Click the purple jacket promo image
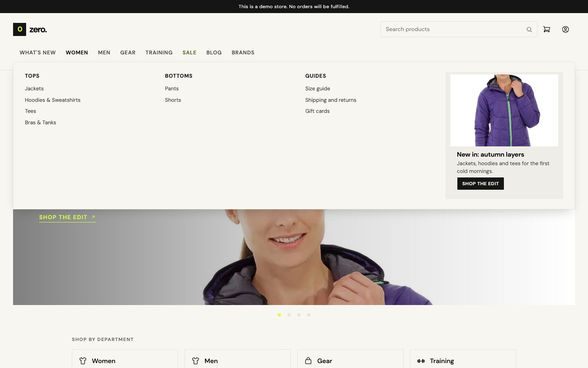588x368 pixels. coord(504,110)
